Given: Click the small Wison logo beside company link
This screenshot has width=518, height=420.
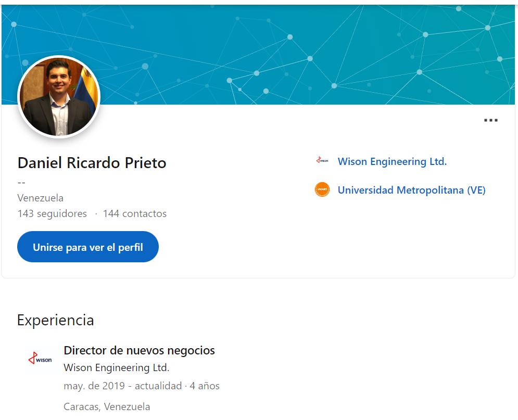Looking at the screenshot, I should point(322,161).
